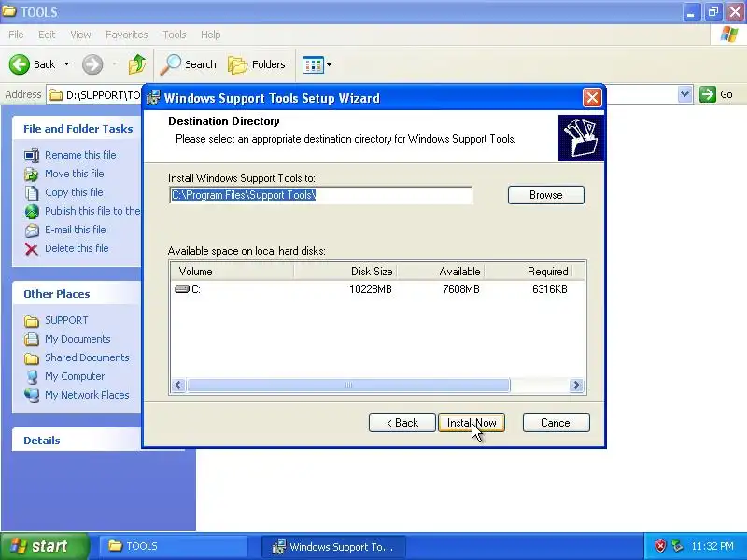Click the Available column header

point(440,272)
